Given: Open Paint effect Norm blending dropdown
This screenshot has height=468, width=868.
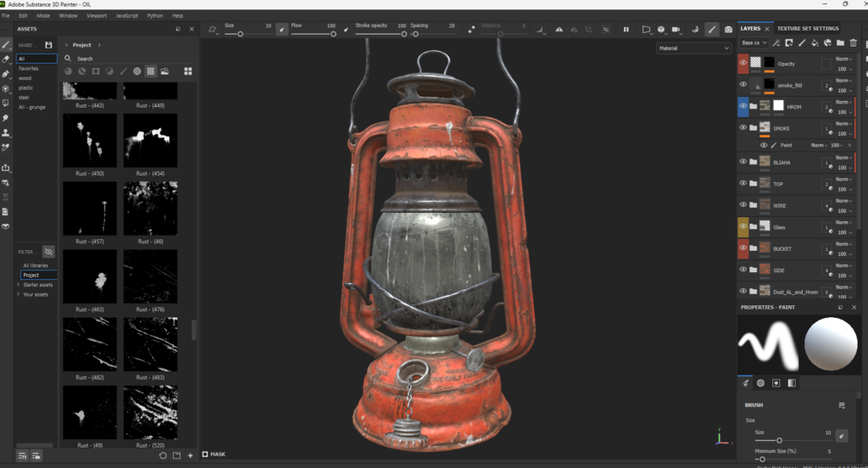Looking at the screenshot, I should (820, 145).
